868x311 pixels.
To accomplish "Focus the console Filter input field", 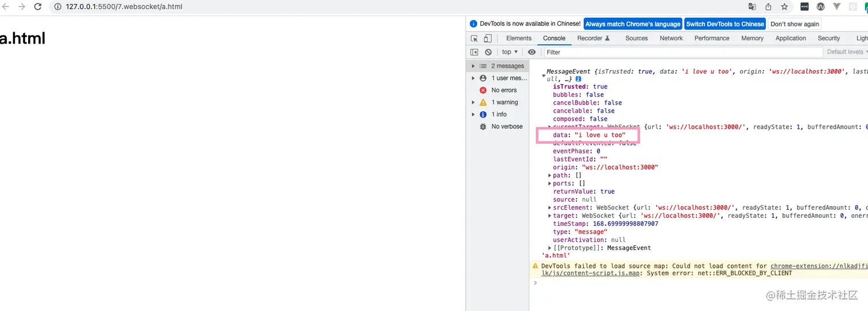I will click(x=683, y=52).
